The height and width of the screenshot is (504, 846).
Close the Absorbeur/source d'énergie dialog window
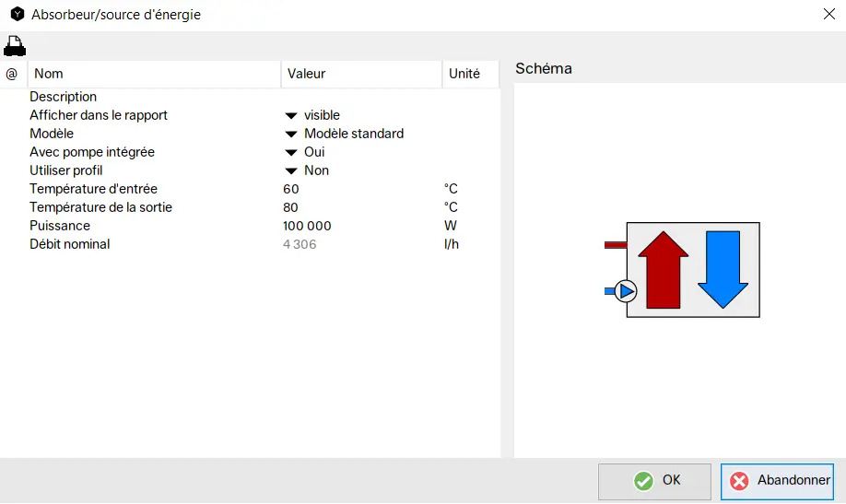(x=828, y=15)
